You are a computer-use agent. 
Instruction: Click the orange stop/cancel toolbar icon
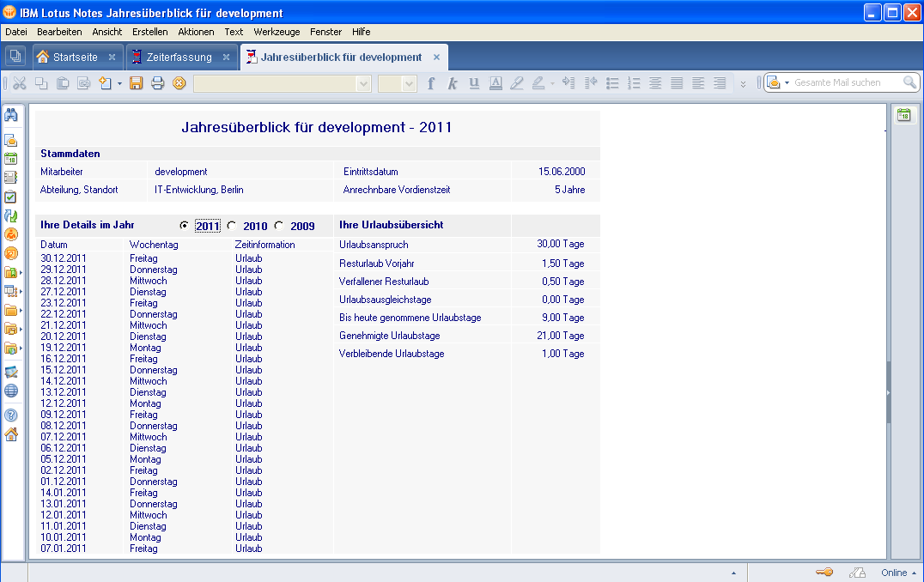179,83
